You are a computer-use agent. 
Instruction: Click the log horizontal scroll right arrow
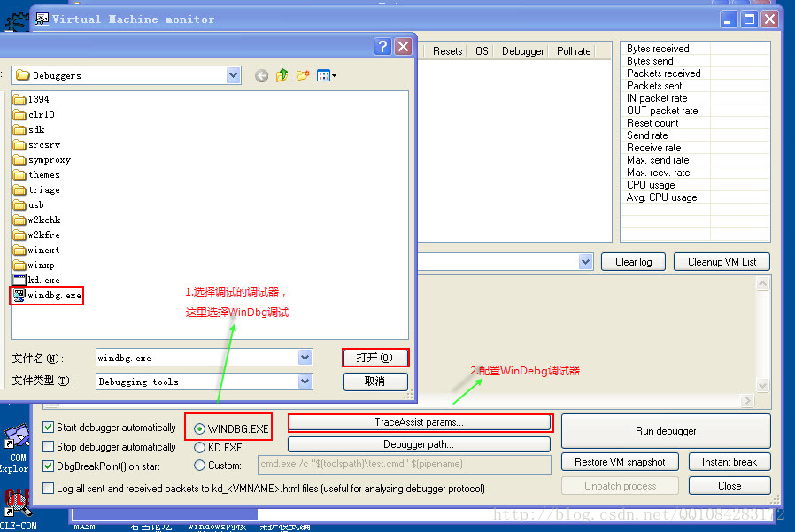click(x=747, y=401)
